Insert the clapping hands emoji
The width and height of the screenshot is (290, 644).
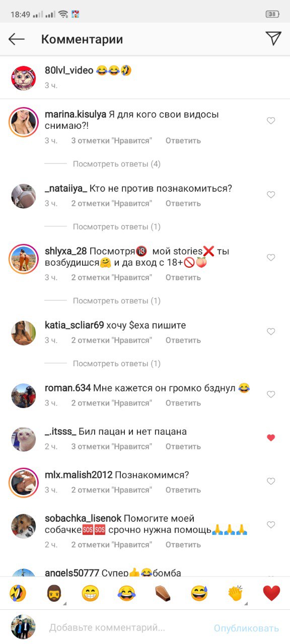(x=235, y=594)
